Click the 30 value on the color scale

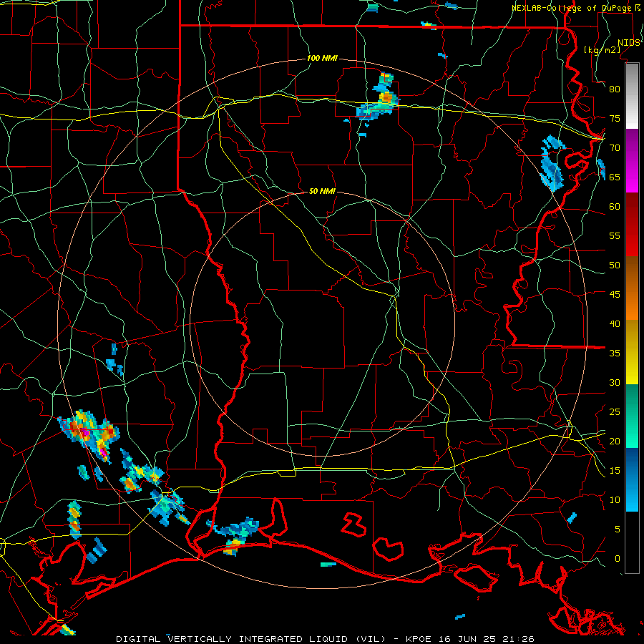[615, 382]
